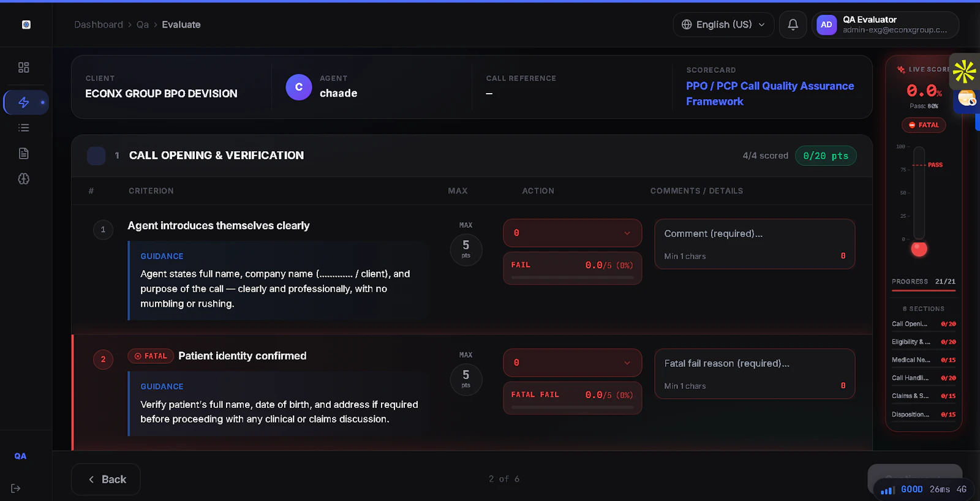
Task: Jump to Medical Ne... section
Action: (924, 360)
